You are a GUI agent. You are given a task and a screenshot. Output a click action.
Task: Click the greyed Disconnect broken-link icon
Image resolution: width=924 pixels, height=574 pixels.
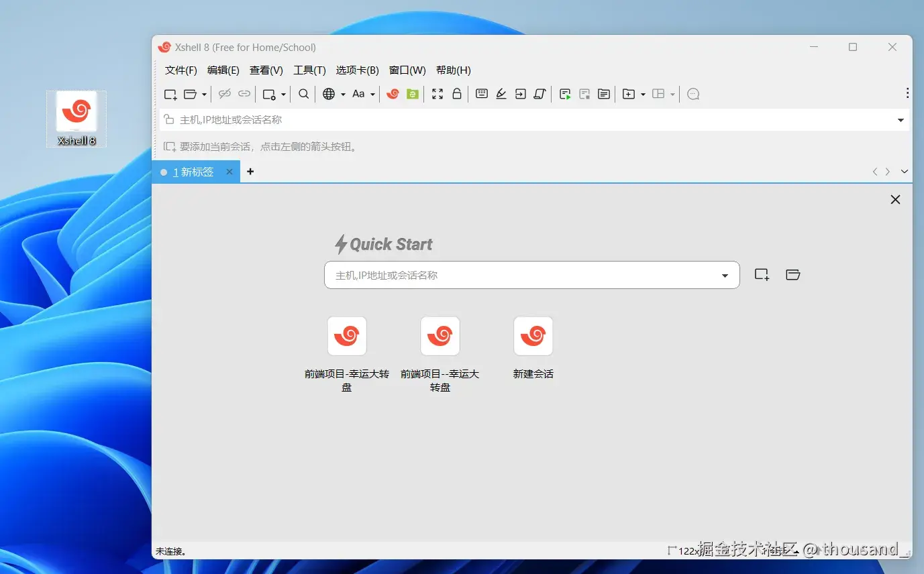[x=225, y=95]
